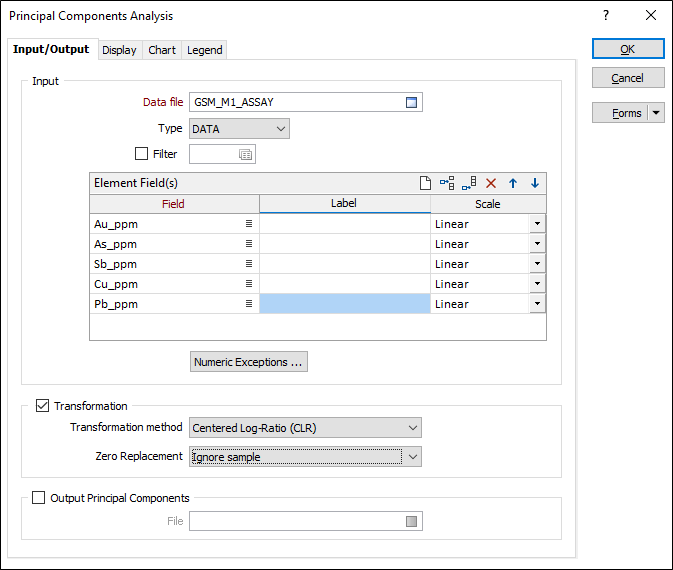Enable Output Principal Components checkbox
Viewport: 673px width, 570px height.
point(38,498)
